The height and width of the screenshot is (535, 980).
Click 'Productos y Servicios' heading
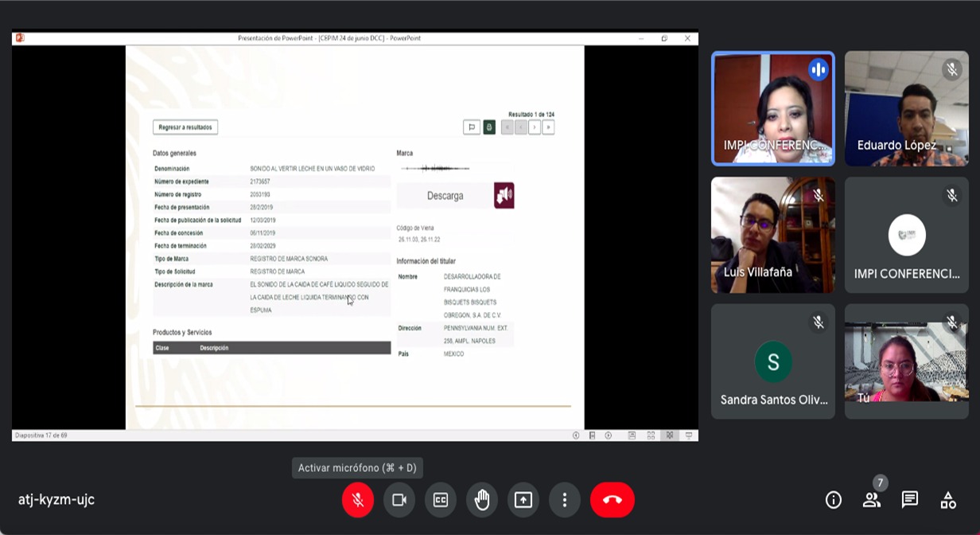pyautogui.click(x=182, y=333)
